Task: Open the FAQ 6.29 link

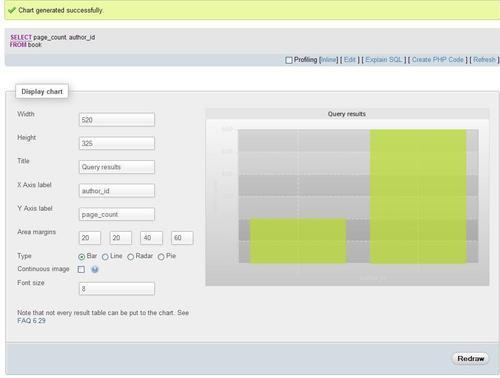Action: [x=31, y=321]
